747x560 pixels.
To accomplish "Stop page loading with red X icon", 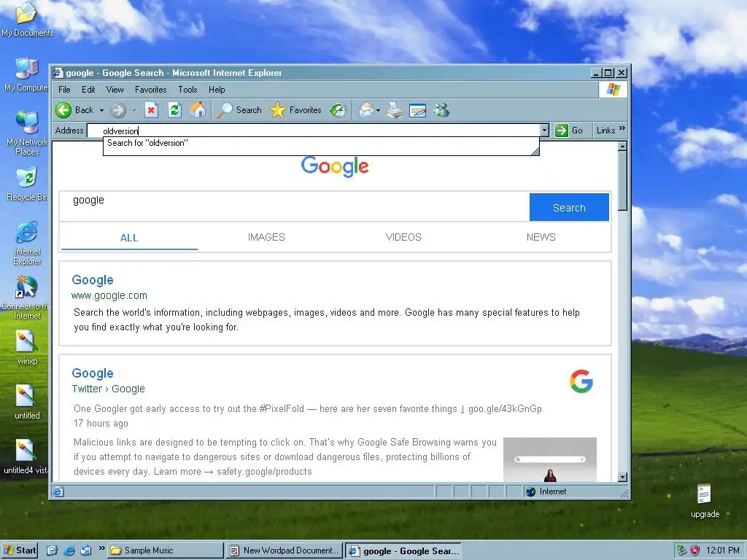I will 151,111.
